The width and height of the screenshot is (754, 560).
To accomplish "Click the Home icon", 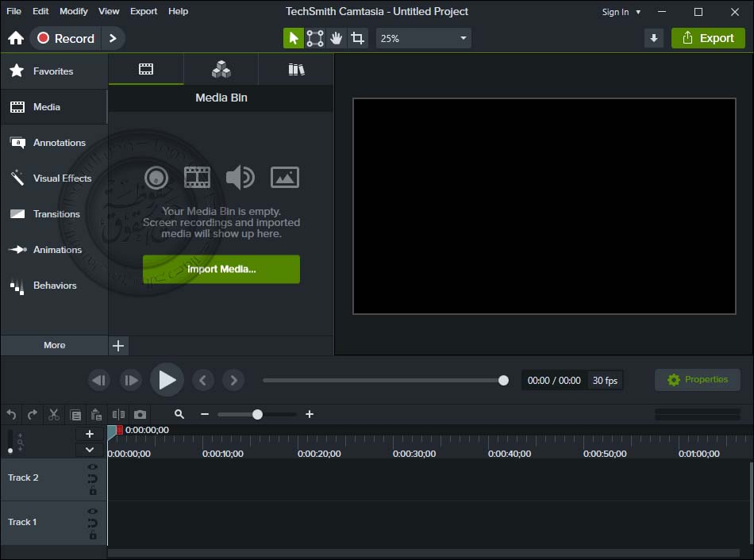I will coord(16,38).
